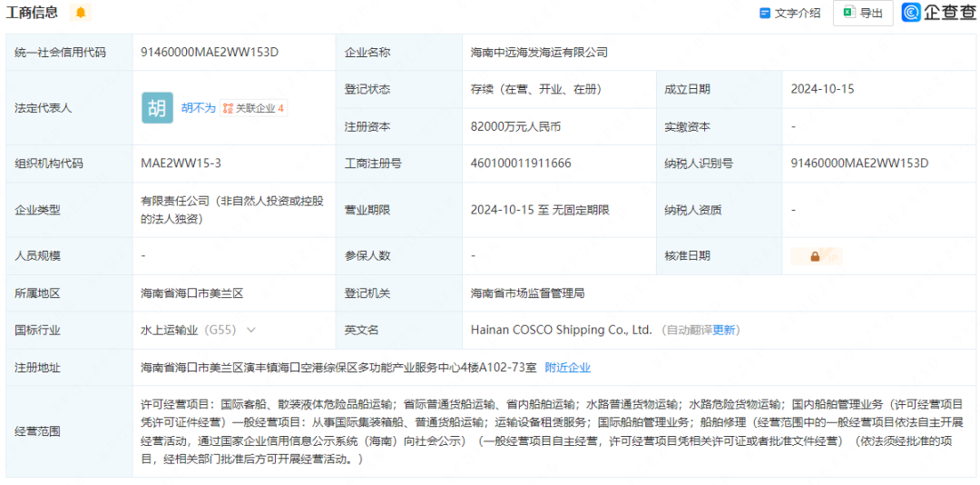Click the 法定代表人 label cell
The height and width of the screenshot is (485, 980).
(x=69, y=108)
